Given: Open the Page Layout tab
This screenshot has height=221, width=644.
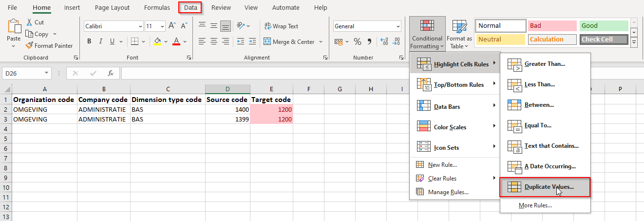Looking at the screenshot, I should tap(112, 7).
